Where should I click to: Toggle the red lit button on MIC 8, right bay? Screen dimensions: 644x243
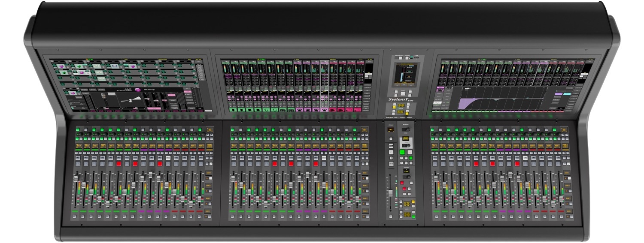click(492, 164)
